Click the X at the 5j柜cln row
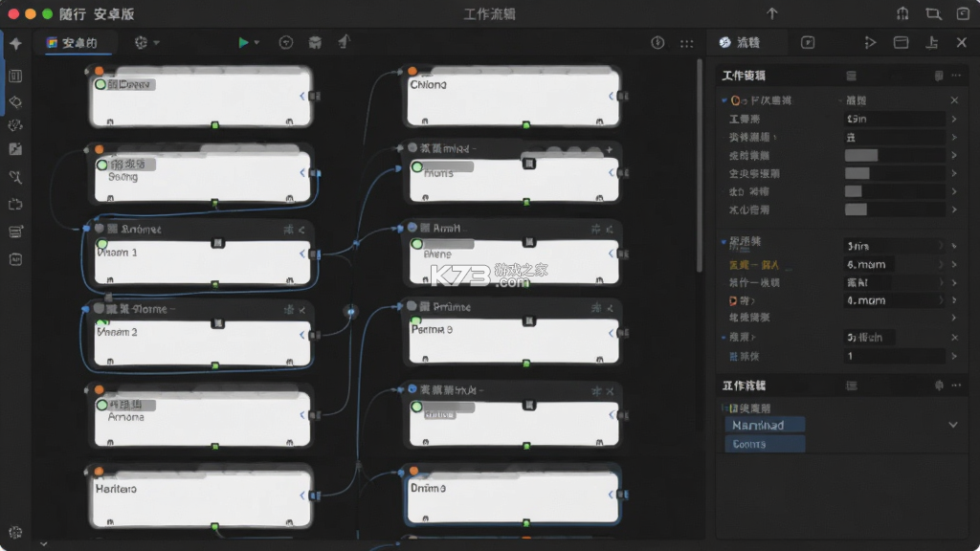This screenshot has width=980, height=551. coord(954,338)
